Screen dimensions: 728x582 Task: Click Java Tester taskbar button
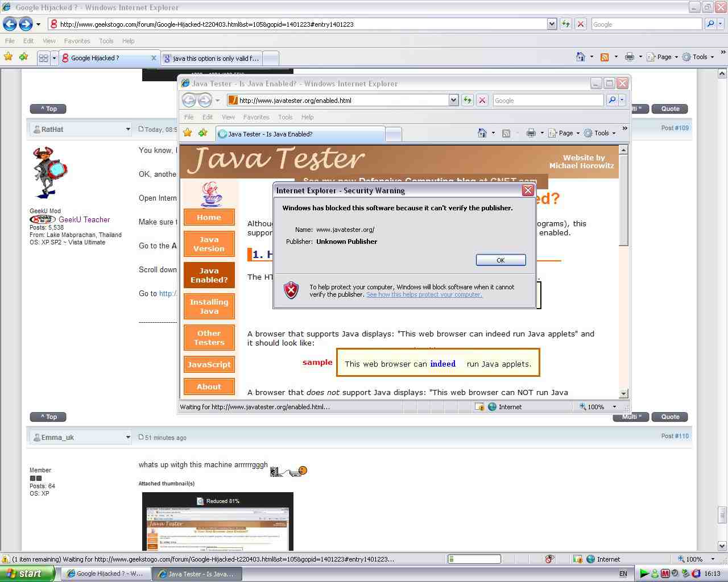197,573
